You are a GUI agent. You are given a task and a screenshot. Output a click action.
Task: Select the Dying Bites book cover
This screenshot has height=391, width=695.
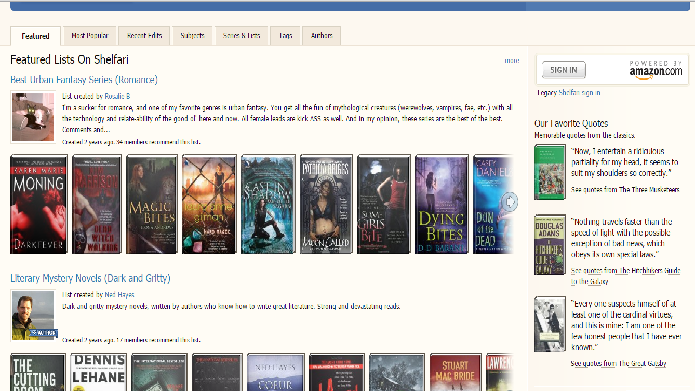441,204
